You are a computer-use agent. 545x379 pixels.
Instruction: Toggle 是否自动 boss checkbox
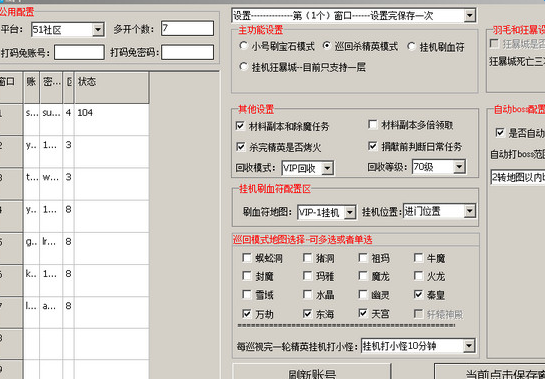click(x=500, y=132)
